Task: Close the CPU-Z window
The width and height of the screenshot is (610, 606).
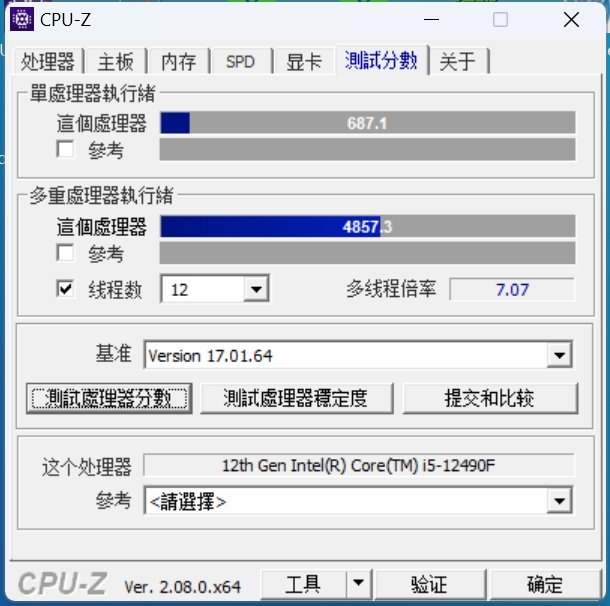Action: pyautogui.click(x=571, y=19)
